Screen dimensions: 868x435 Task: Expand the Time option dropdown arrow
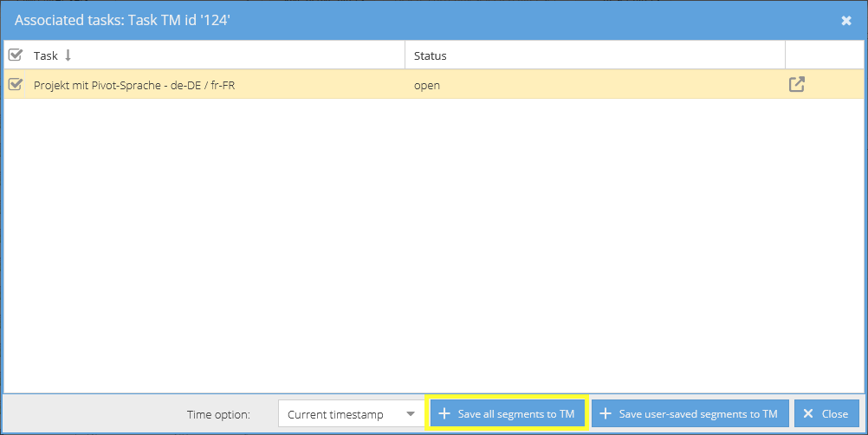[410, 414]
